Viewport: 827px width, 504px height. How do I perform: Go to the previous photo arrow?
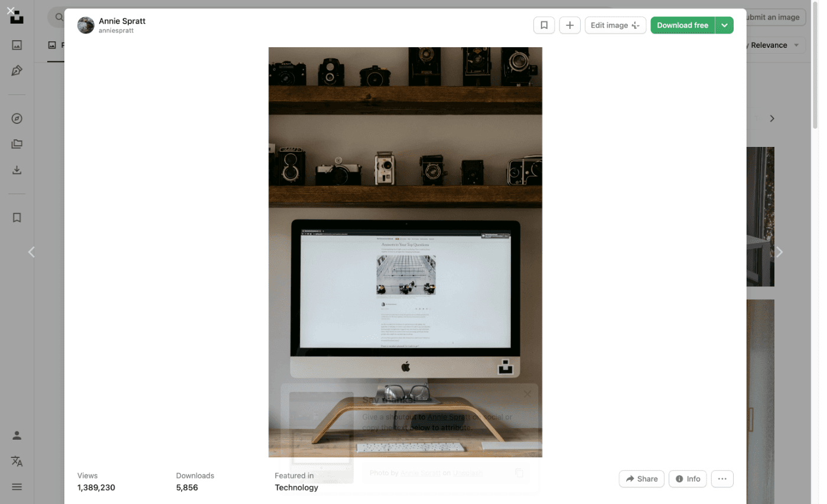(31, 252)
